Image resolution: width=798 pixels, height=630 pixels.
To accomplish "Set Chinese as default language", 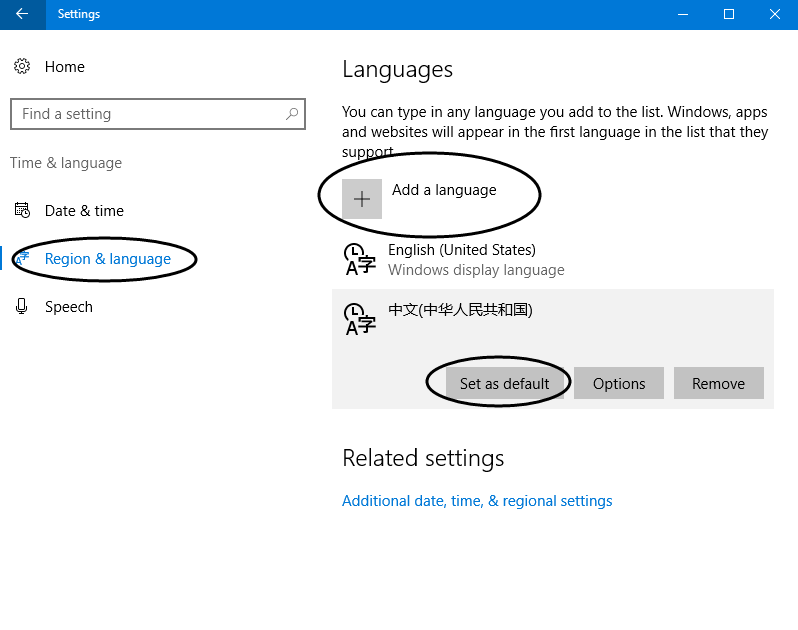I will point(505,383).
